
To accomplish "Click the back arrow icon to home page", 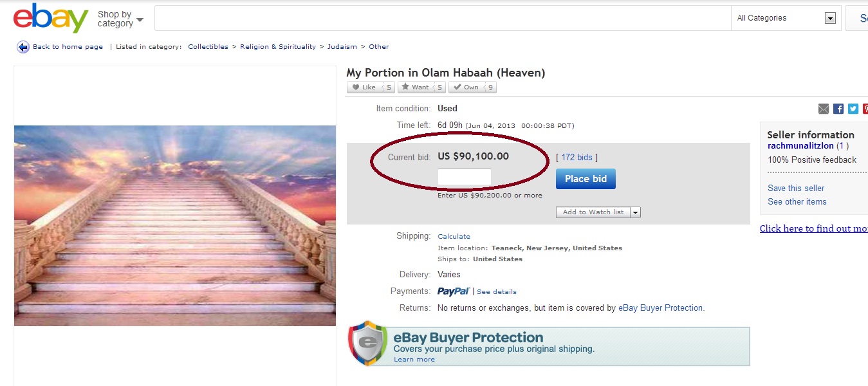I will pos(23,47).
